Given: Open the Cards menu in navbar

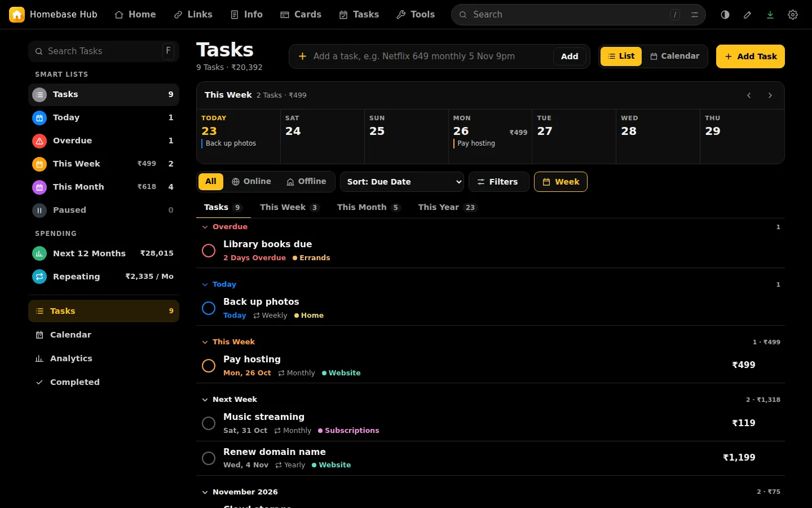Looking at the screenshot, I should [x=301, y=15].
